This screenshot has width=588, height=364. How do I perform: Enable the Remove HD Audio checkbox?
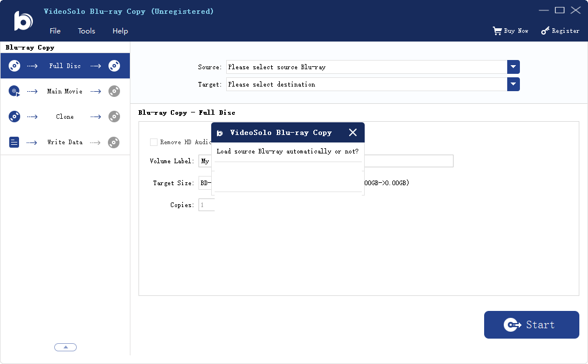pos(153,142)
